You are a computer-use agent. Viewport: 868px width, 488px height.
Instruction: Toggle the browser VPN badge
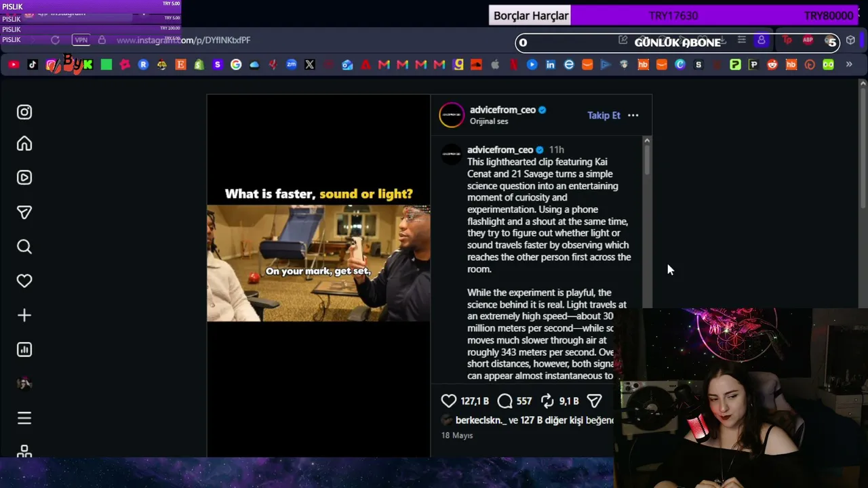81,40
